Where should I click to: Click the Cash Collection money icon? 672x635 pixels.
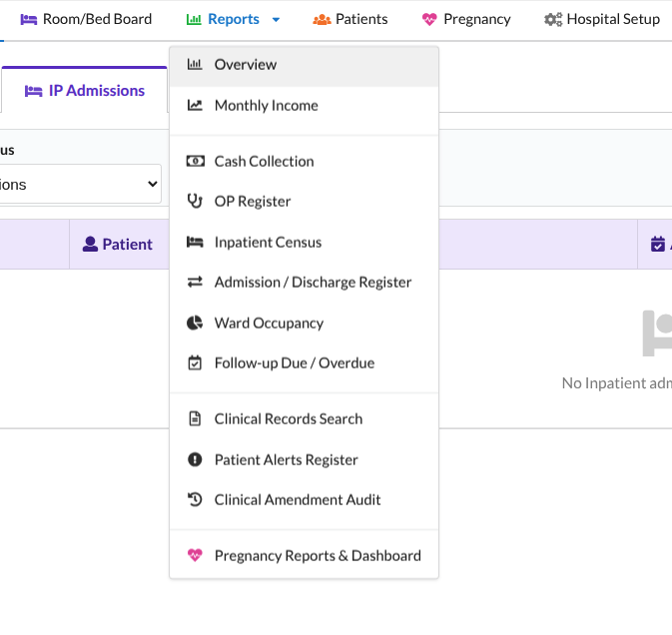pos(195,161)
